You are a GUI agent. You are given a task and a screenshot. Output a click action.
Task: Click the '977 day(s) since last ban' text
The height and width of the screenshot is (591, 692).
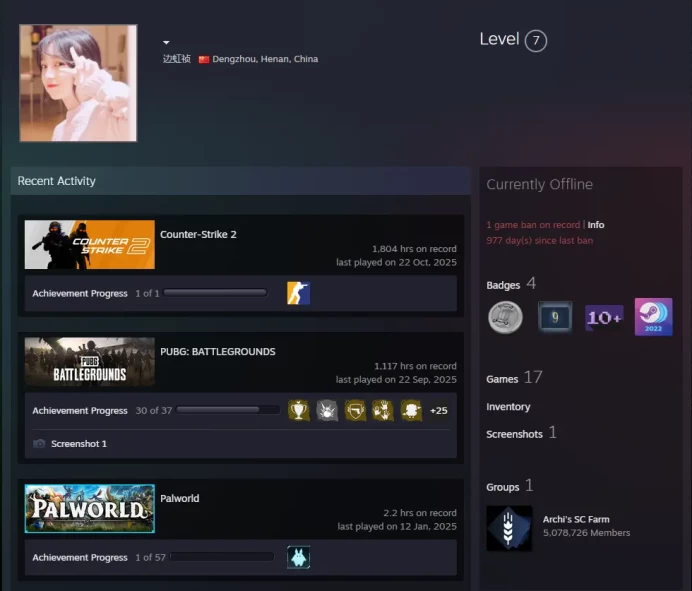click(540, 241)
